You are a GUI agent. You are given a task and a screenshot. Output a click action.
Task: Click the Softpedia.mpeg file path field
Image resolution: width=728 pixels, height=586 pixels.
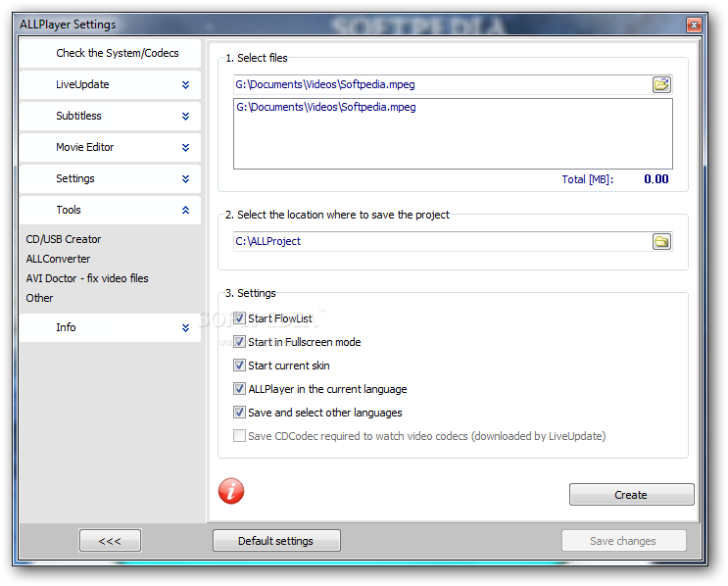443,84
